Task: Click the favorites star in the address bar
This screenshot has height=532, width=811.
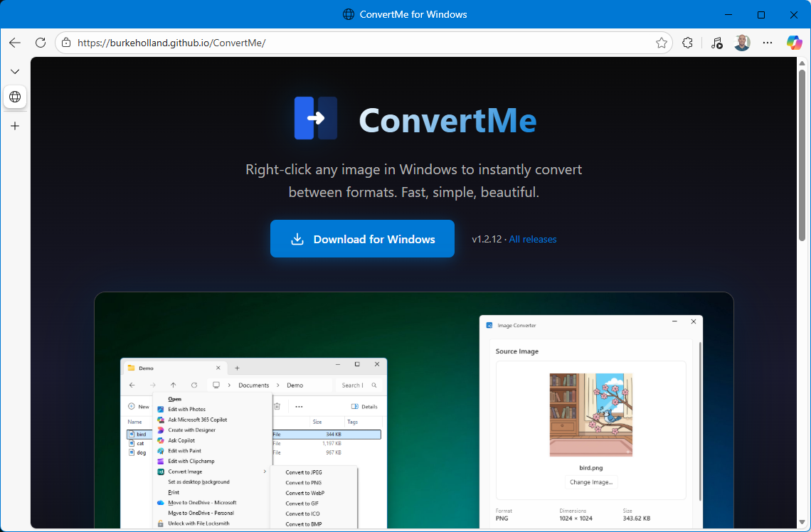Action: click(x=662, y=43)
